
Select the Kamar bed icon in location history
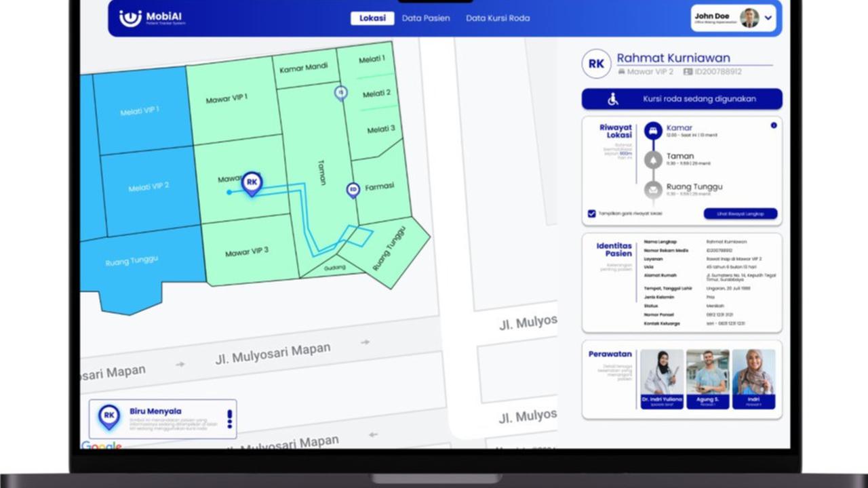tap(653, 131)
